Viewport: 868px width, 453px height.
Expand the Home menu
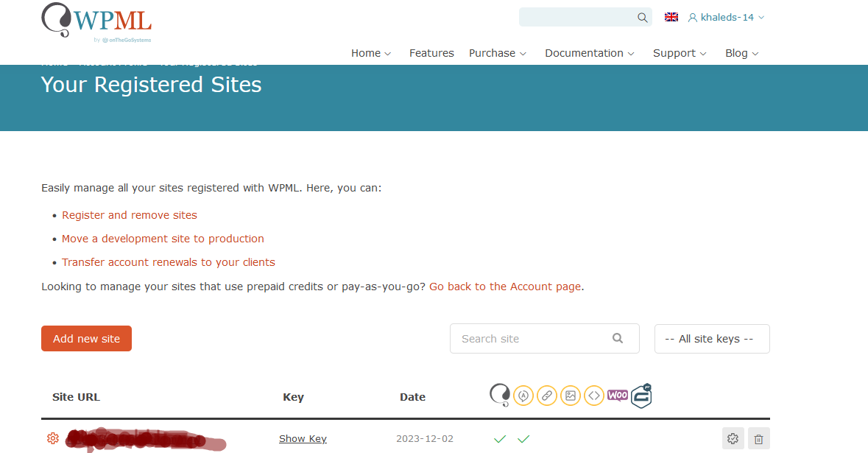[371, 53]
